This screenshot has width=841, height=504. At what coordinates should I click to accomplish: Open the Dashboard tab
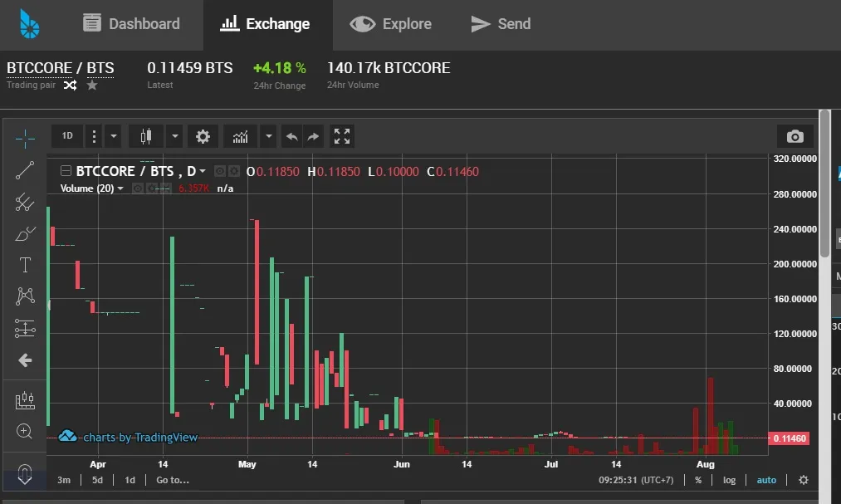[132, 24]
